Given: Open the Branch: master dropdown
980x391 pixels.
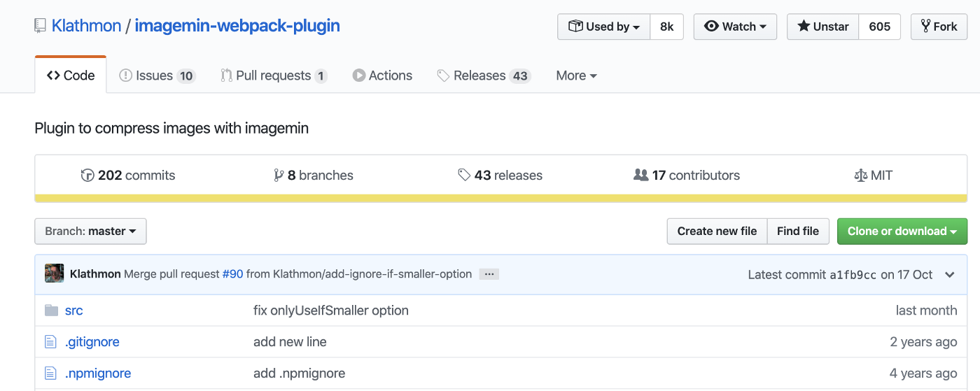Looking at the screenshot, I should (90, 232).
